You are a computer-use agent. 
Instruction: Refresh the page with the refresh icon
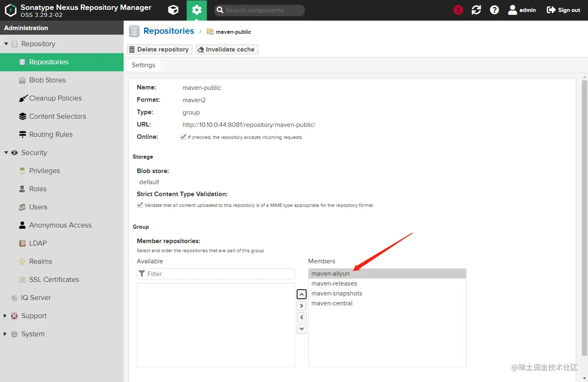coord(476,10)
